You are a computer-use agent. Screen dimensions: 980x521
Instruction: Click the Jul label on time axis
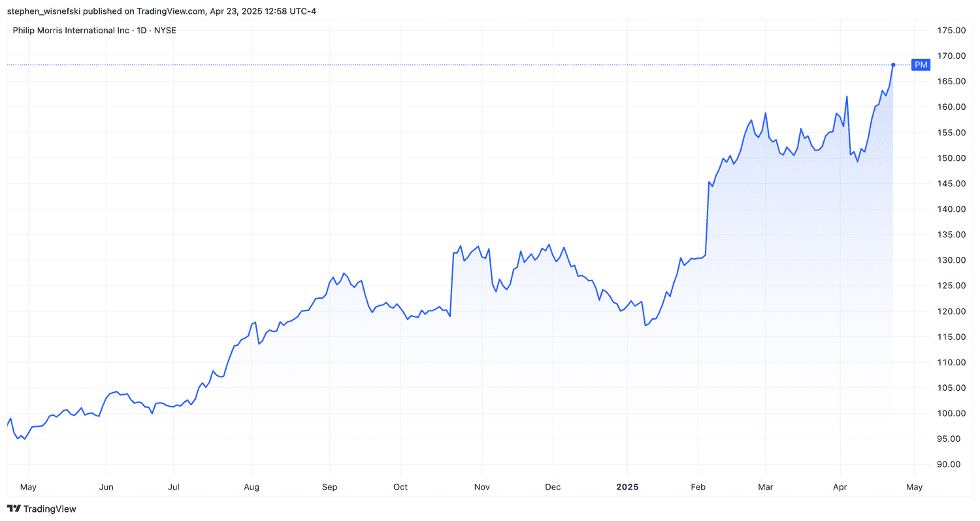coord(173,487)
